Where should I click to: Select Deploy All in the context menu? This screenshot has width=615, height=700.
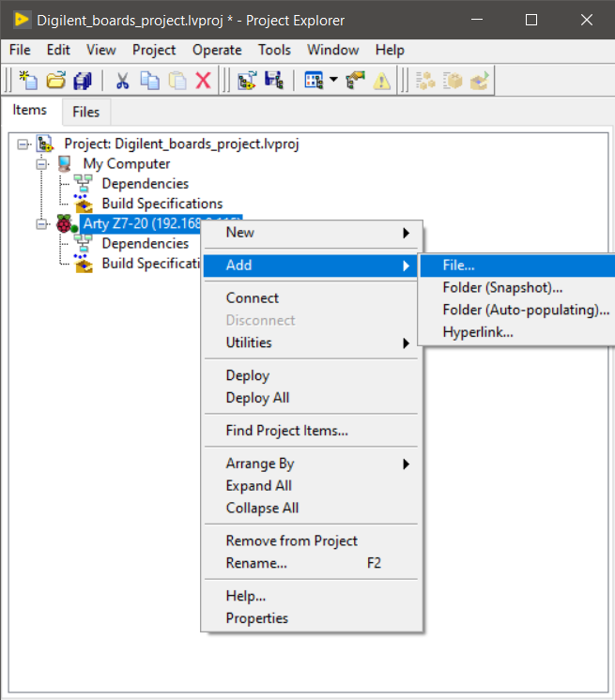click(x=312, y=398)
